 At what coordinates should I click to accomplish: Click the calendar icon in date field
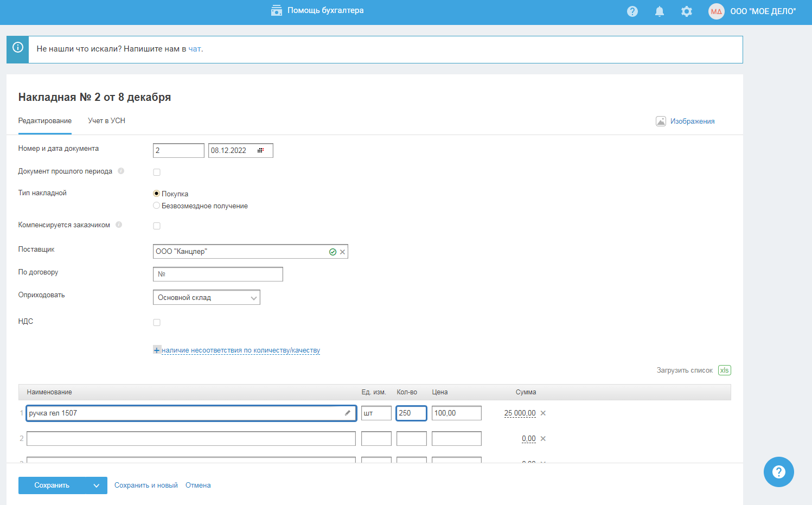tap(260, 150)
